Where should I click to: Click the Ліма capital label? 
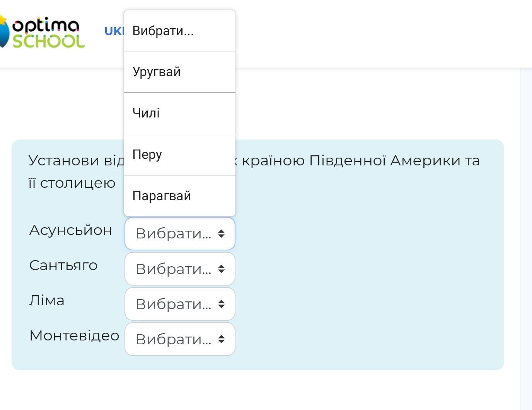(x=47, y=301)
